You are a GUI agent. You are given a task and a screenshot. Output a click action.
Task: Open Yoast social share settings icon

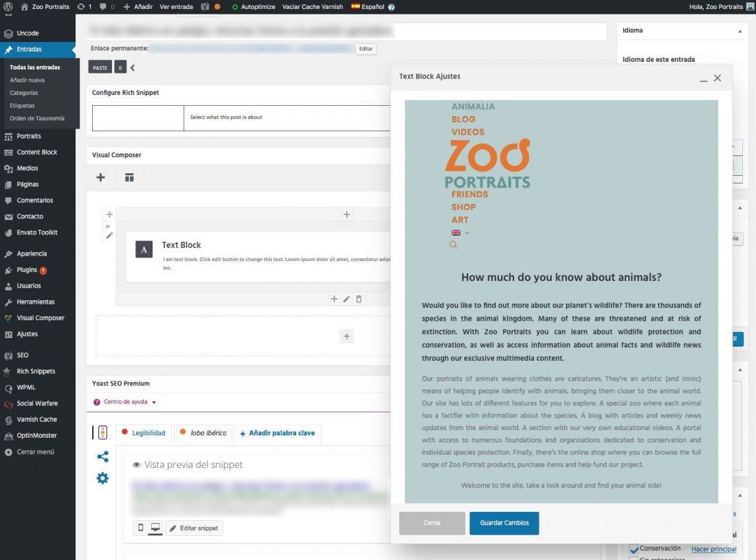102,456
